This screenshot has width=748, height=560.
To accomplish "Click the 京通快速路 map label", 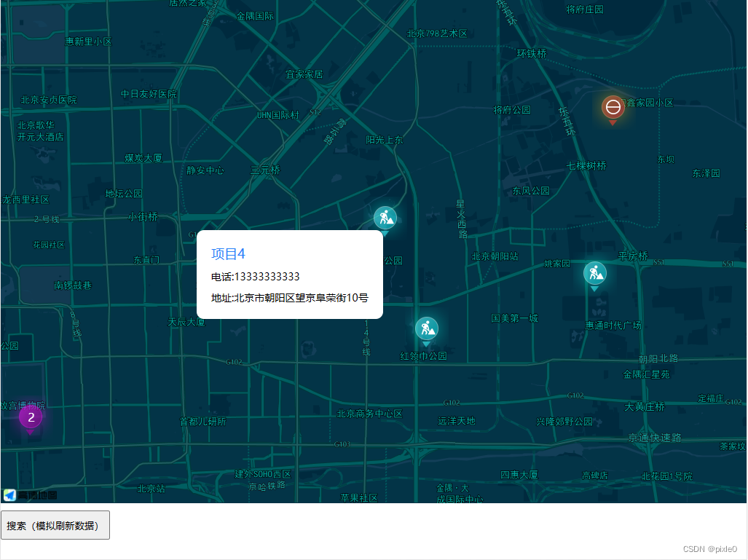I will tap(655, 438).
